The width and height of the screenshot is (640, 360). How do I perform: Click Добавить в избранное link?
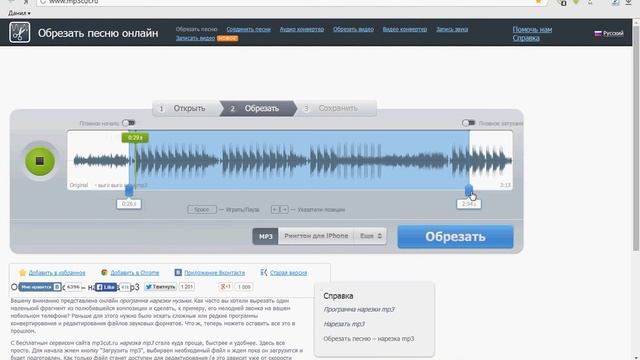click(x=57, y=273)
